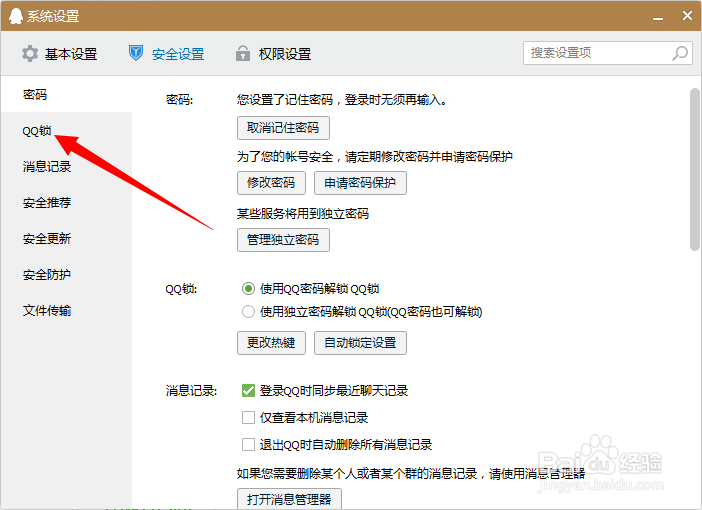The width and height of the screenshot is (702, 510).
Task: Select 密码 in the left sidebar
Action: point(66,94)
